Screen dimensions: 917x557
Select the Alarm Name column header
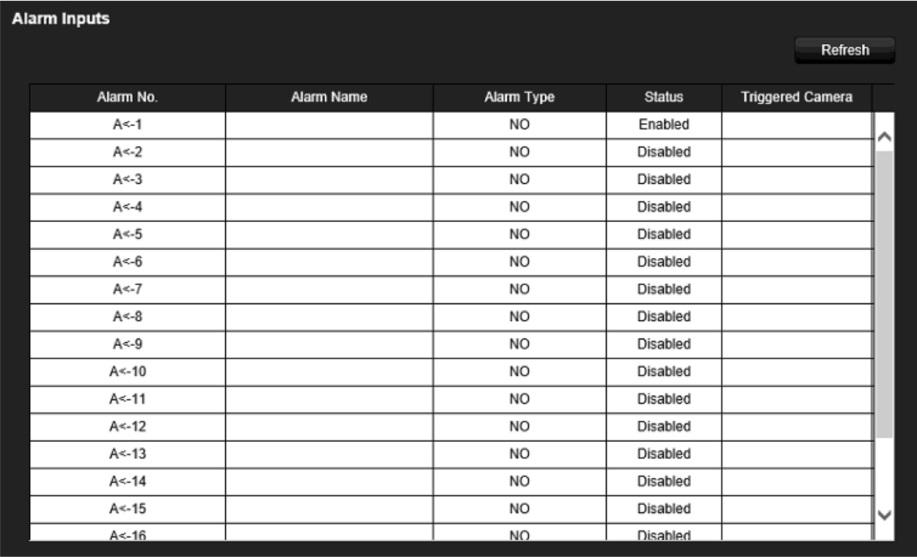[x=329, y=97]
